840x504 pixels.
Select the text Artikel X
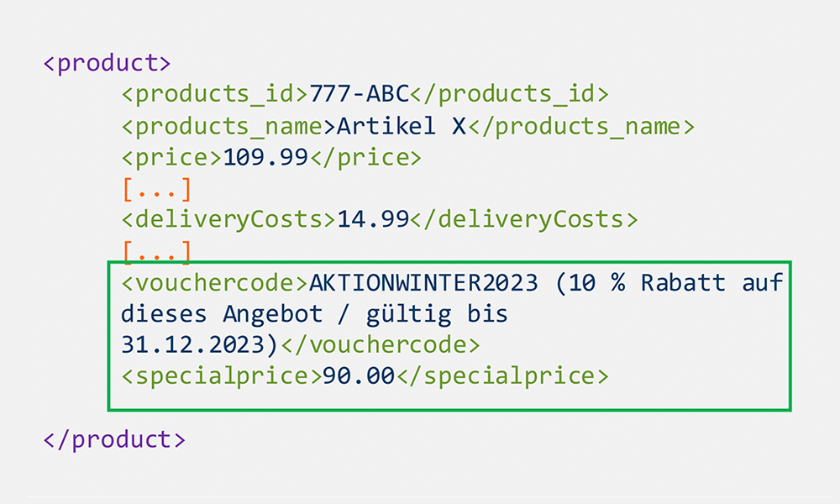(x=402, y=126)
